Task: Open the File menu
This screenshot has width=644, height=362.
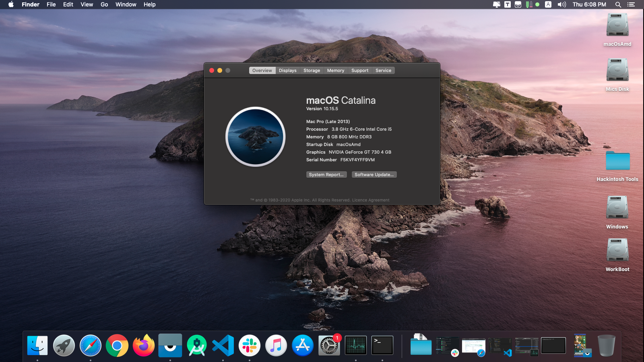Action: (51, 4)
